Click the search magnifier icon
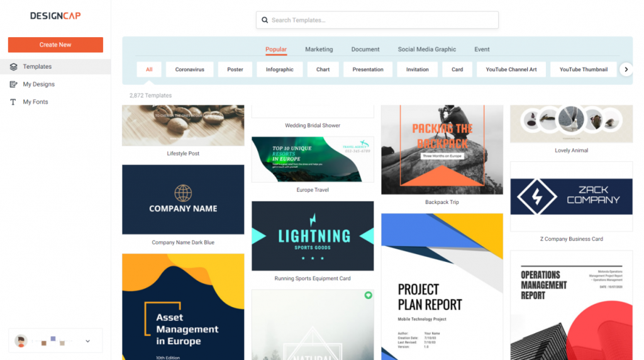644x360 pixels. 265,20
